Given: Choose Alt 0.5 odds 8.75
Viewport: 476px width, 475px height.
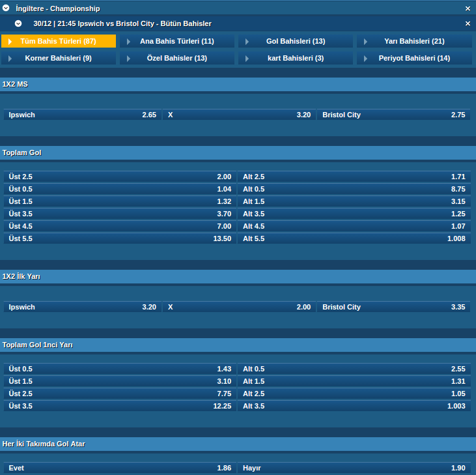Looking at the screenshot, I should [x=354, y=189].
